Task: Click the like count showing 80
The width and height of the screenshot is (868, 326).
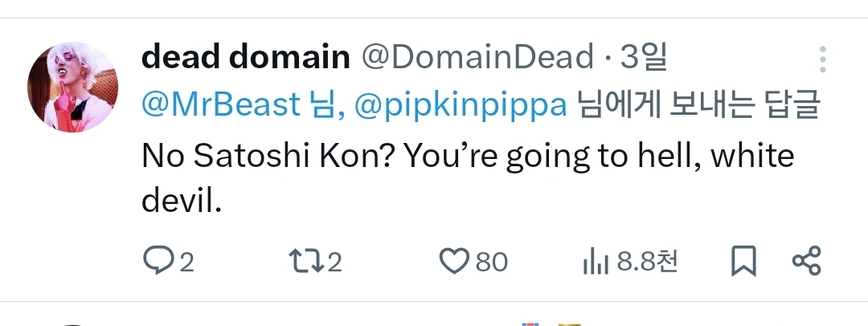Action: click(x=491, y=262)
